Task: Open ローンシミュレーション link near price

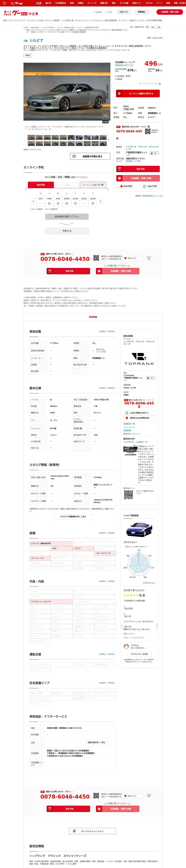Action: (x=150, y=84)
